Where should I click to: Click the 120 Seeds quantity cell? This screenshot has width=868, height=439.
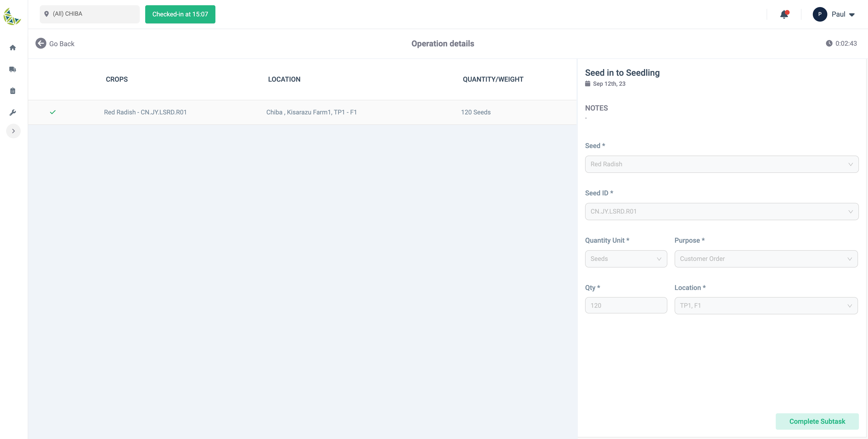point(476,112)
